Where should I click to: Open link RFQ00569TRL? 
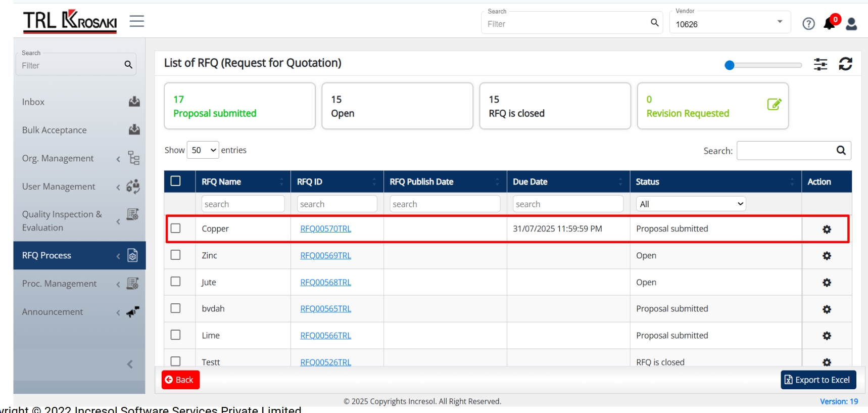pos(325,255)
